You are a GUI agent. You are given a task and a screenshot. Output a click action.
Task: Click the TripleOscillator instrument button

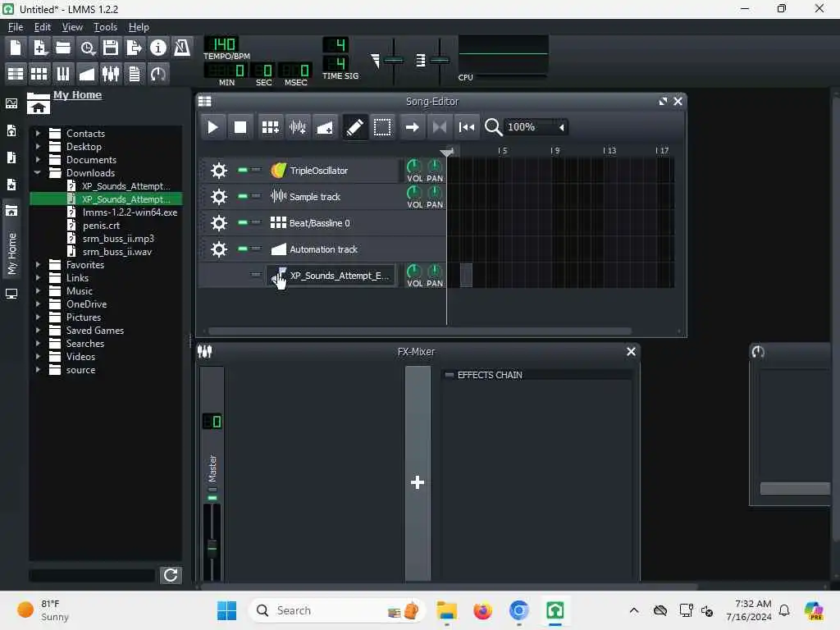tap(332, 171)
